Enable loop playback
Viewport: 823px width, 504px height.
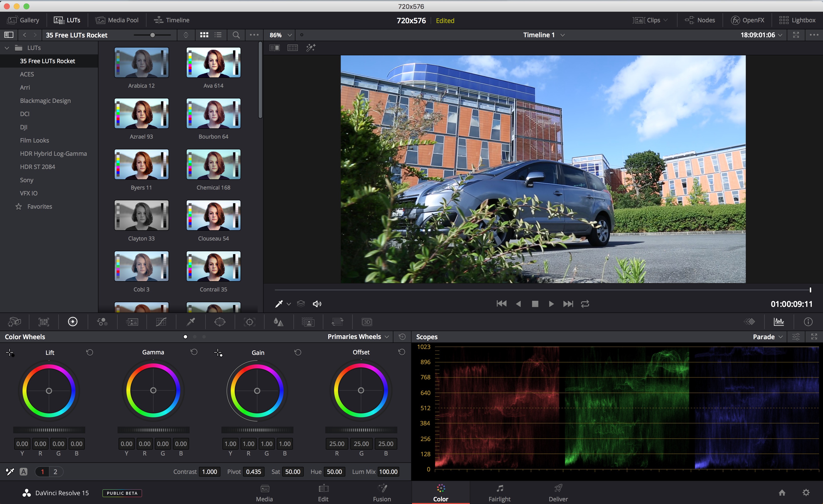click(x=585, y=304)
